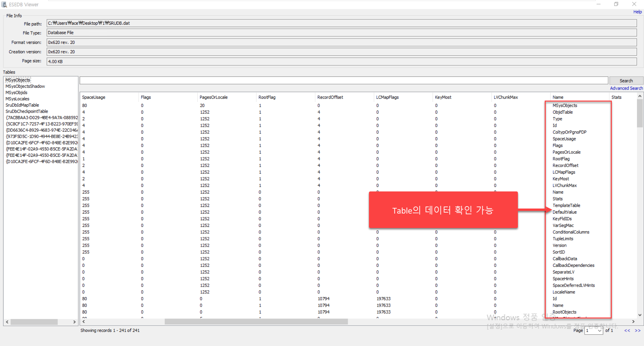Open the Advanced Search link
Image resolution: width=644 pixels, height=346 pixels.
[x=626, y=88]
